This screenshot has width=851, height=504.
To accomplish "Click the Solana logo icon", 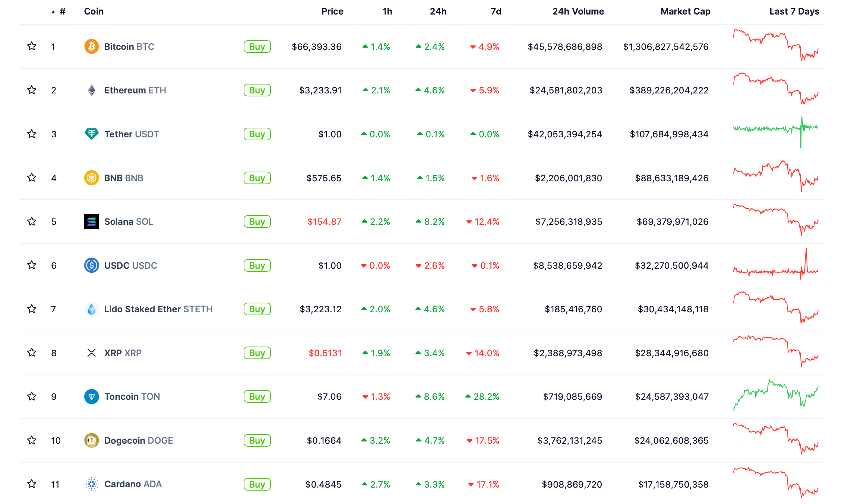I will pyautogui.click(x=91, y=221).
